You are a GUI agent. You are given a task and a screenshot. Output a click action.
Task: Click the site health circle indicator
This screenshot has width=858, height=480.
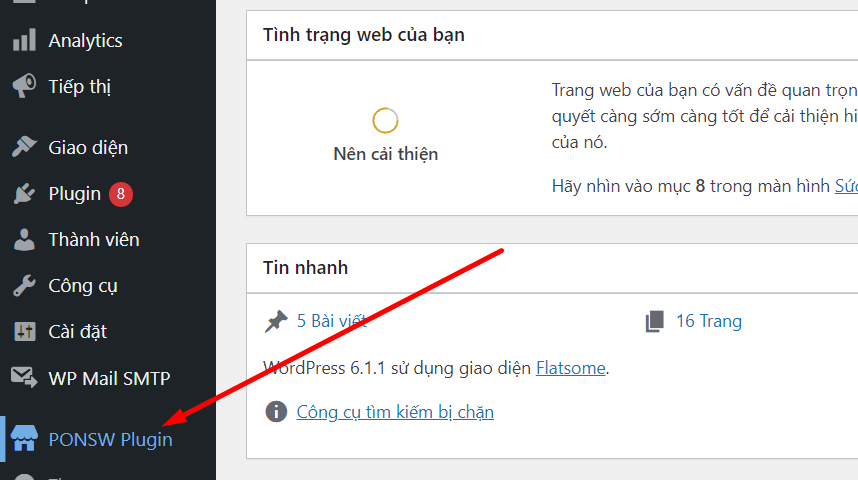point(385,120)
